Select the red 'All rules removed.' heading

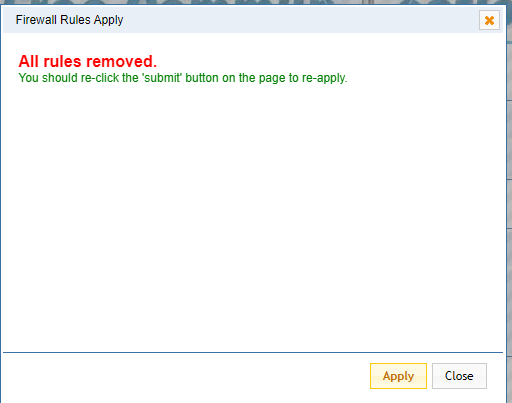tap(87, 61)
